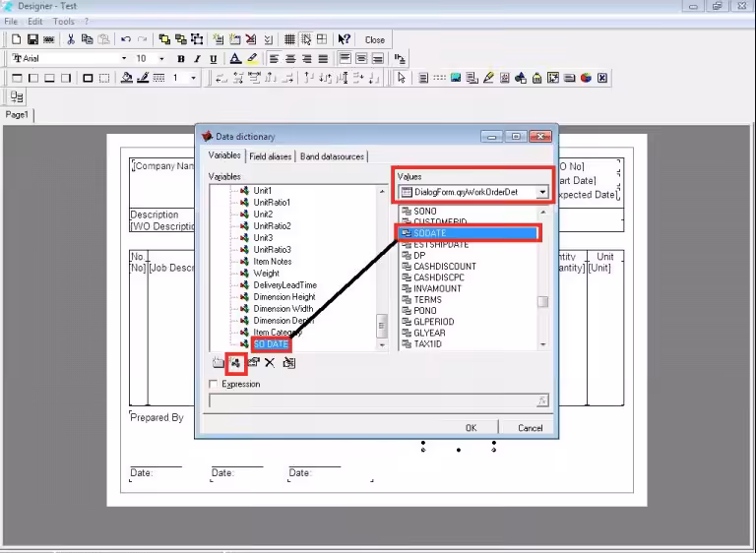Enable the Expression checkbox
756x553 pixels.
click(213, 384)
